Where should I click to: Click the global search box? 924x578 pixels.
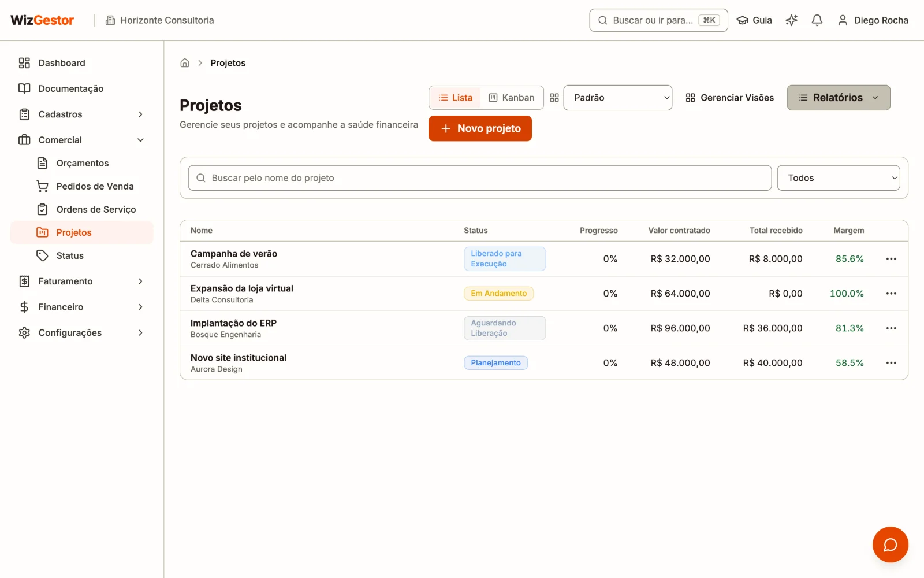point(658,20)
